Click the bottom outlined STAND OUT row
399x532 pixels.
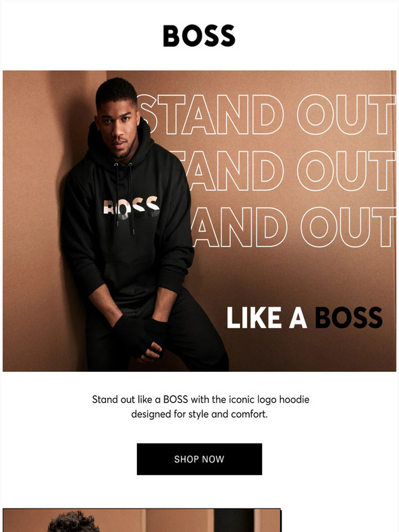coord(292,227)
